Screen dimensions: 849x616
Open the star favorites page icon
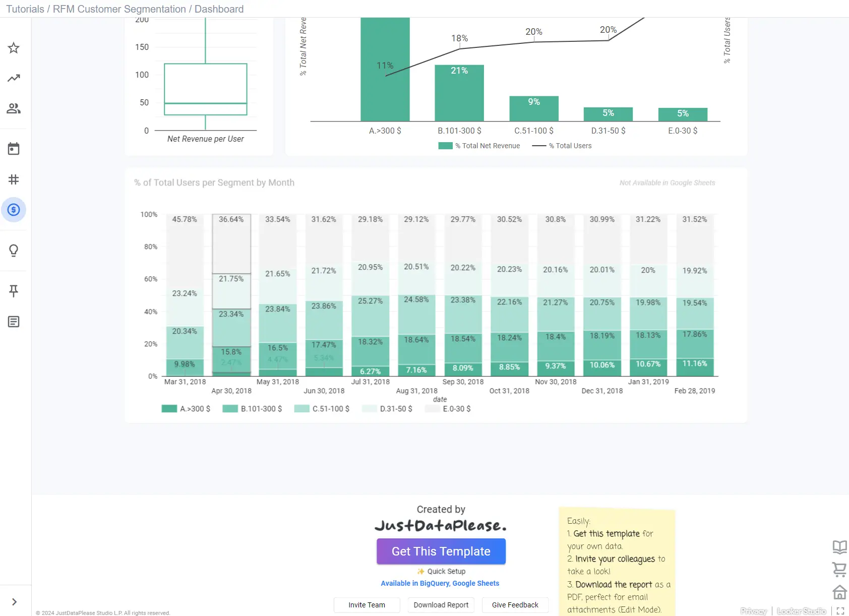(14, 48)
